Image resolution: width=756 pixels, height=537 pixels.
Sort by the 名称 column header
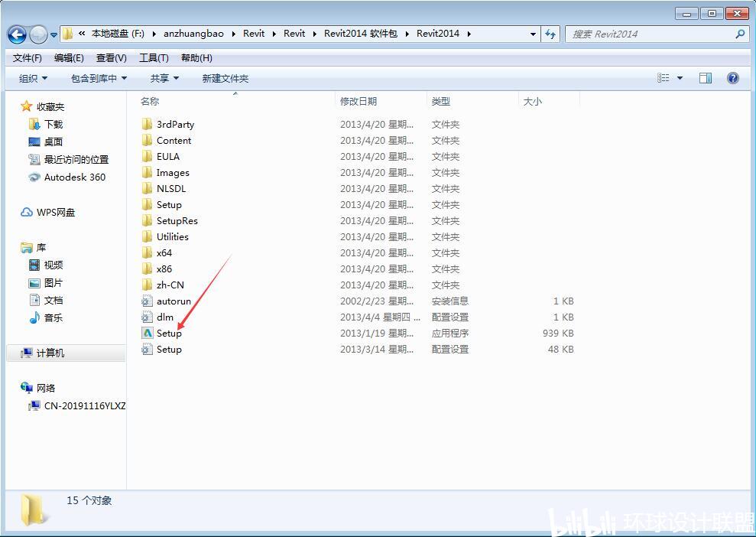coord(150,101)
